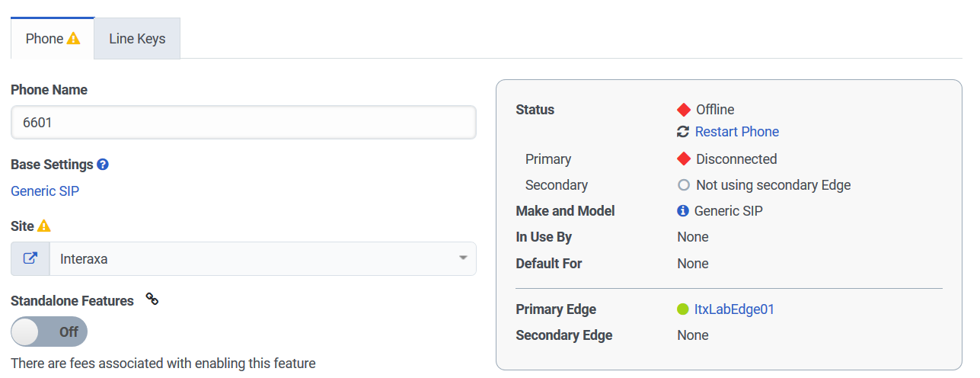This screenshot has height=378, width=980.
Task: Click the Restart Phone link
Action: click(736, 132)
